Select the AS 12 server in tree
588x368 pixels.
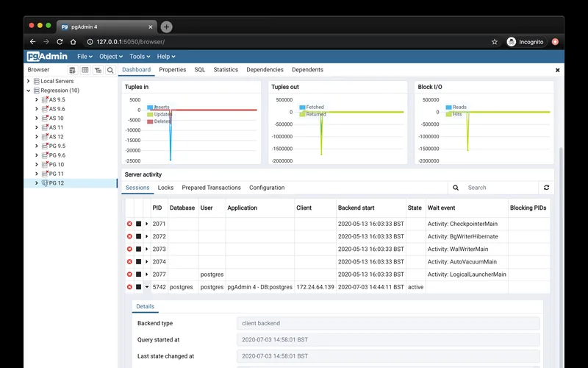click(x=57, y=137)
